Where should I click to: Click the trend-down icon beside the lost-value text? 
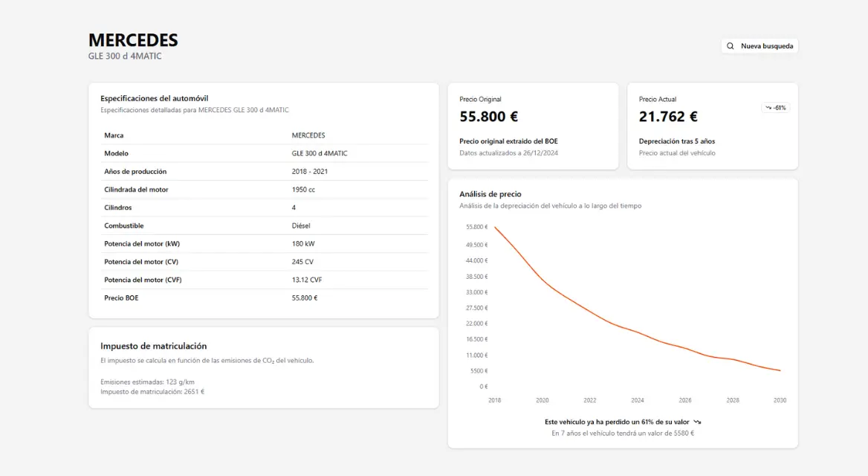pos(697,422)
